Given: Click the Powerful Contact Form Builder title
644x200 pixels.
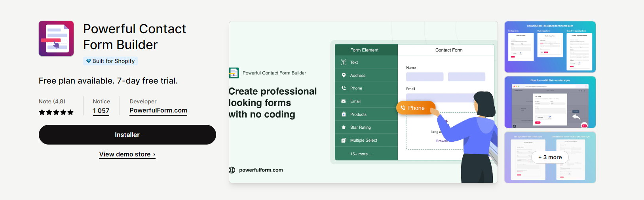Looking at the screenshot, I should [x=135, y=37].
